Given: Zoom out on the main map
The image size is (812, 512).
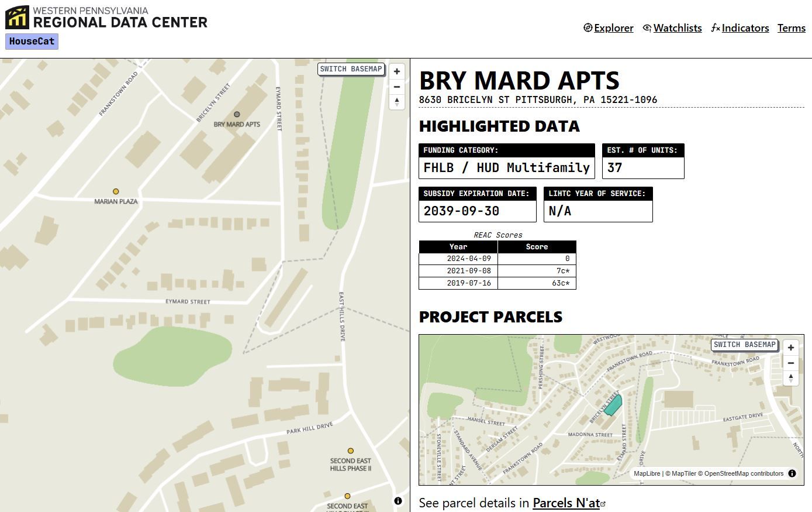Looking at the screenshot, I should (397, 87).
